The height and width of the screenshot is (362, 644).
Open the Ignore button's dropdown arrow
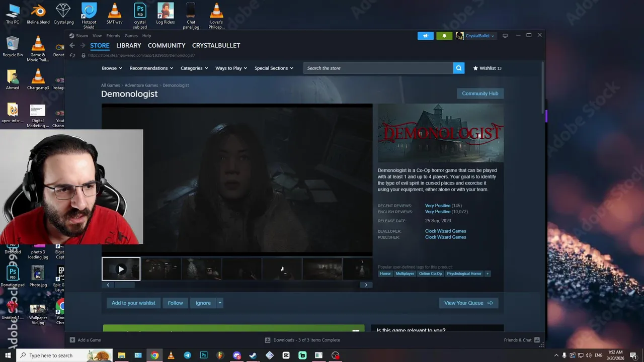pyautogui.click(x=220, y=303)
